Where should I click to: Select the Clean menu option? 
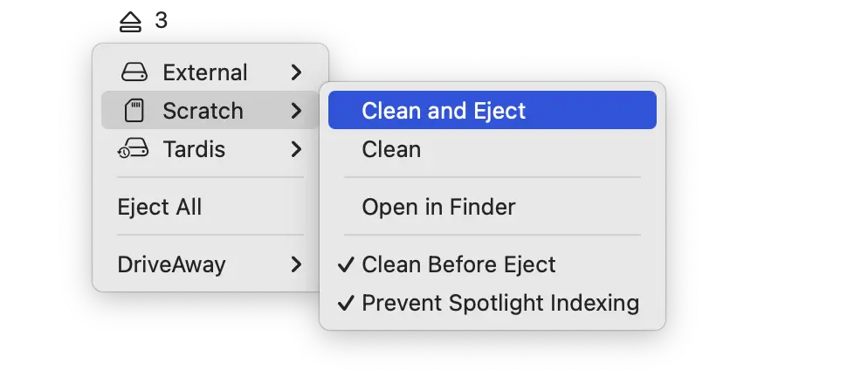(x=391, y=150)
